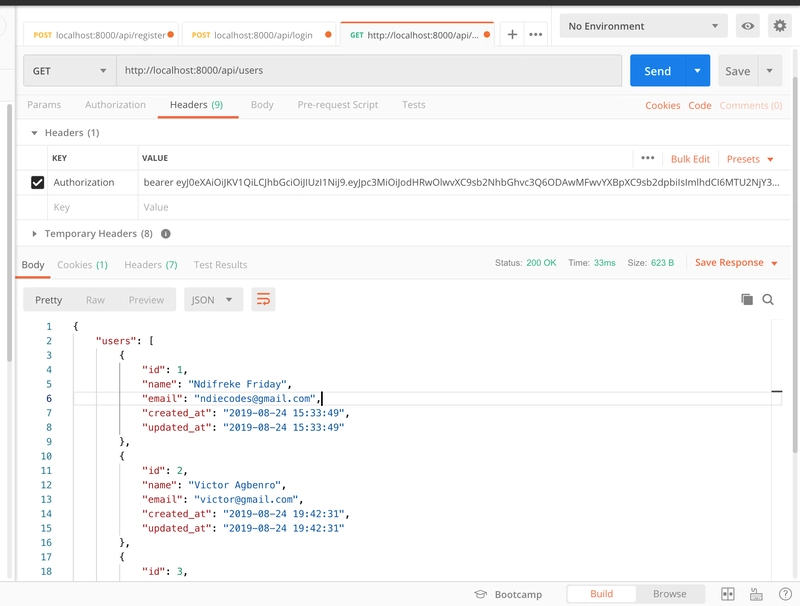Open tab options three-dot menu
The width and height of the screenshot is (800, 606).
pyautogui.click(x=535, y=35)
